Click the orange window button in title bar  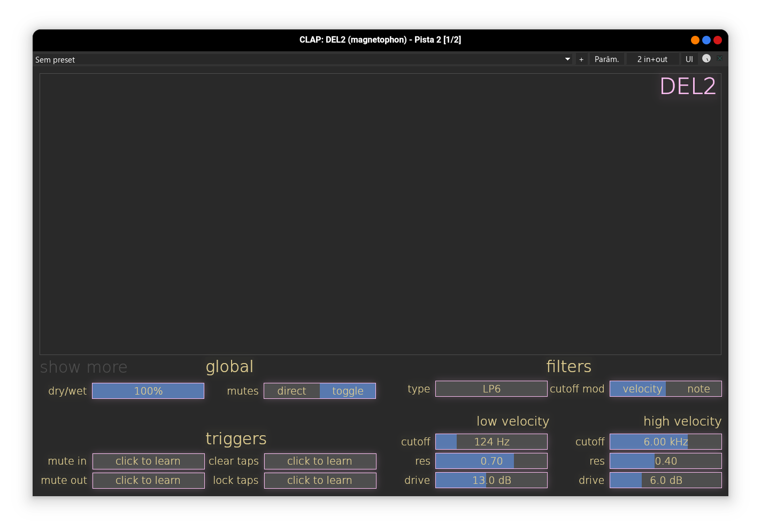coord(695,40)
